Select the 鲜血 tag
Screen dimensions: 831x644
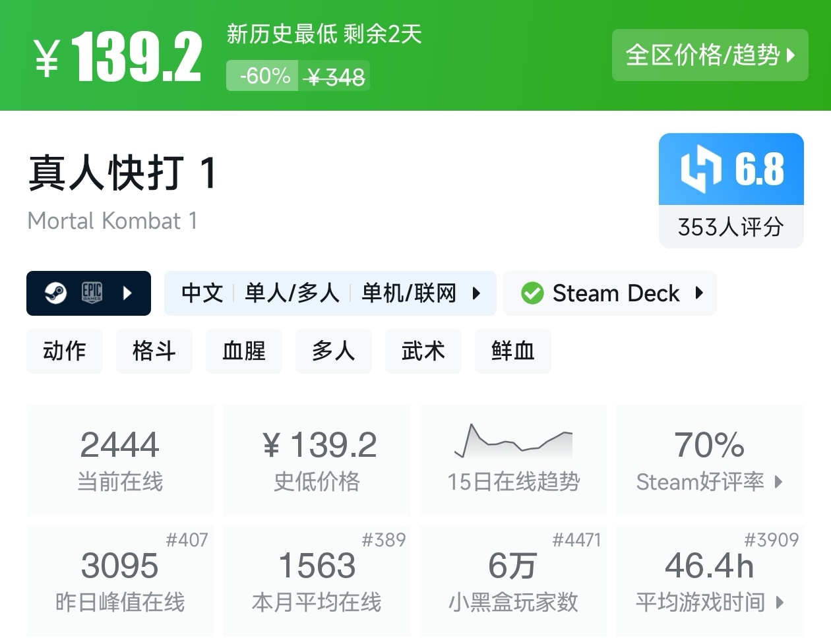pos(513,351)
